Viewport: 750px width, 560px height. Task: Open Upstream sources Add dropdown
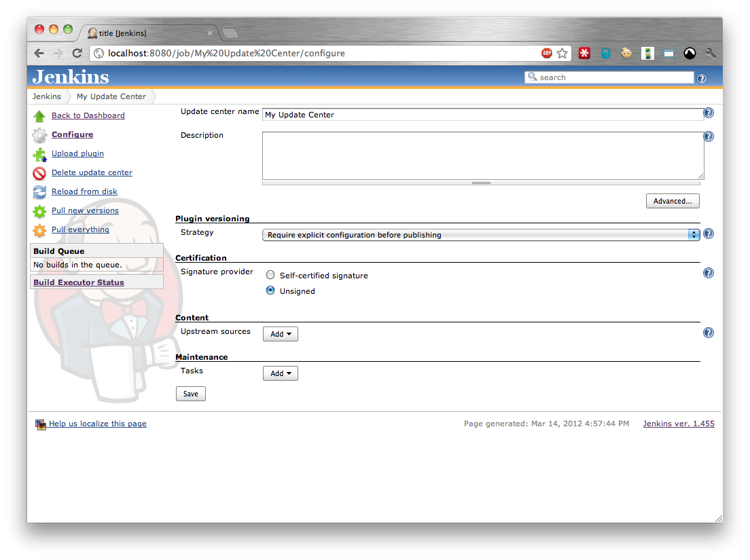click(281, 334)
